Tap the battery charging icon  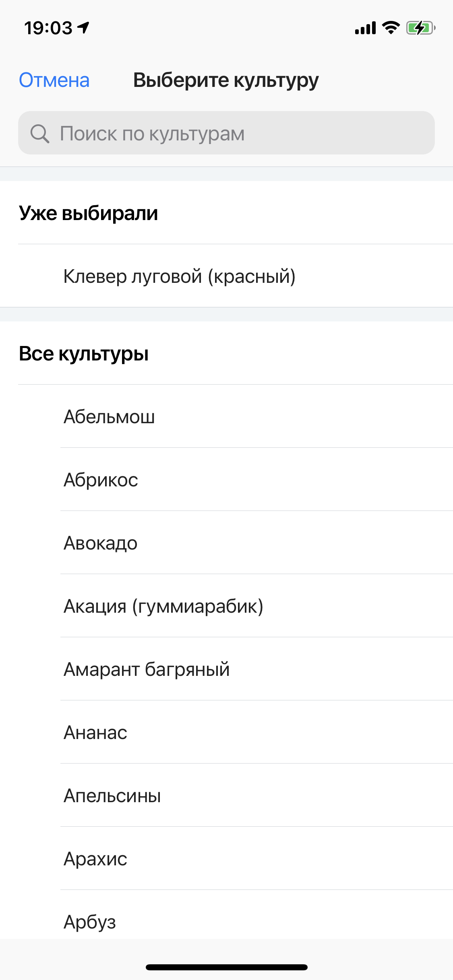click(421, 28)
